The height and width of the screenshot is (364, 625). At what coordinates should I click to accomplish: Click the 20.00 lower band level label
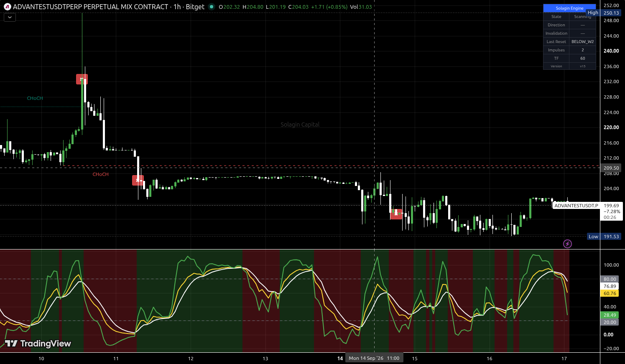point(610,322)
